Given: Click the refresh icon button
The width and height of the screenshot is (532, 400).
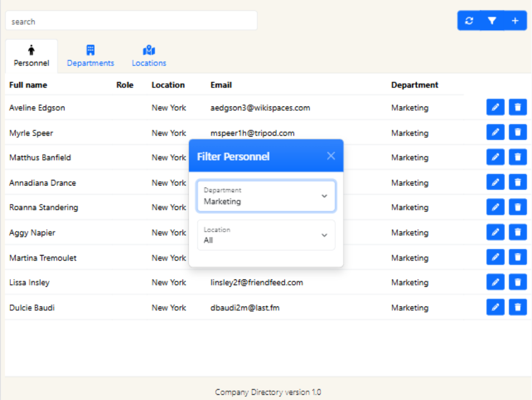Looking at the screenshot, I should (x=469, y=21).
